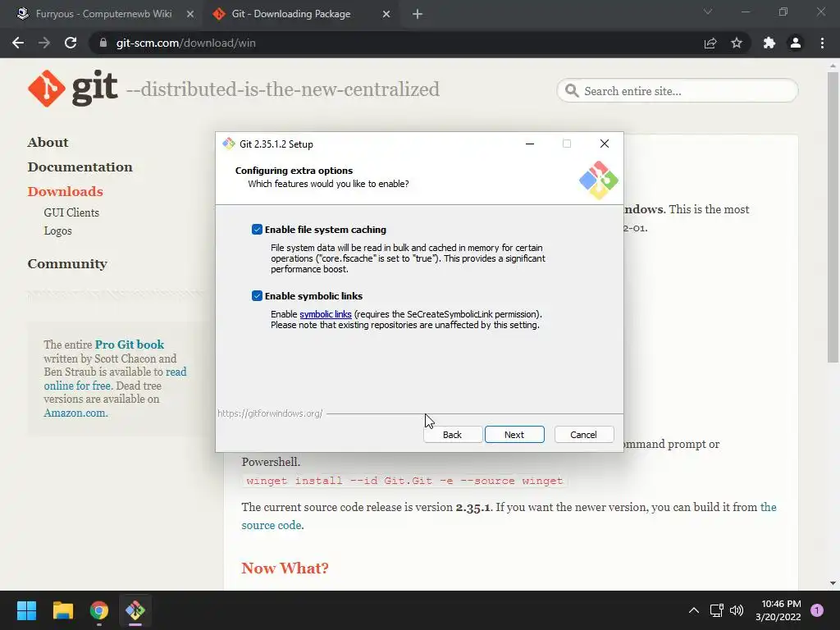Click the scrollbar down arrow

click(x=833, y=583)
